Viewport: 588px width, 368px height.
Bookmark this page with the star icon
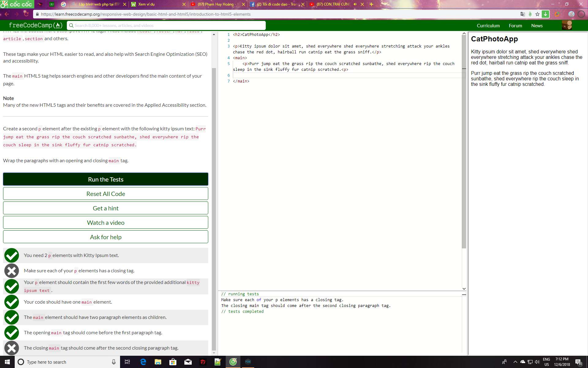(x=537, y=14)
